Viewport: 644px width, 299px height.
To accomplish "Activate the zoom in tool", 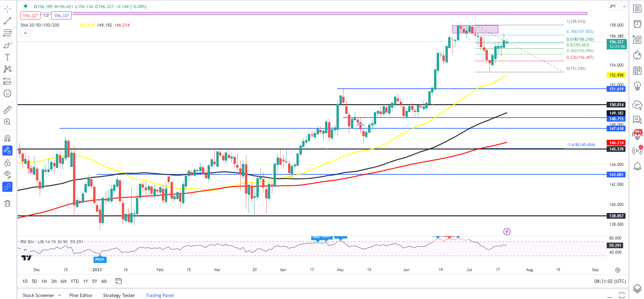I will 7,122.
